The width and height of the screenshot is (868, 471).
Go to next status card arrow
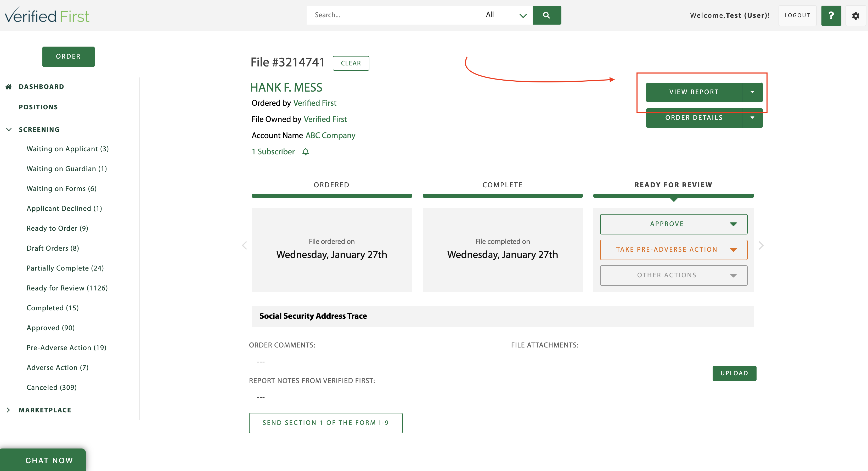pyautogui.click(x=761, y=245)
